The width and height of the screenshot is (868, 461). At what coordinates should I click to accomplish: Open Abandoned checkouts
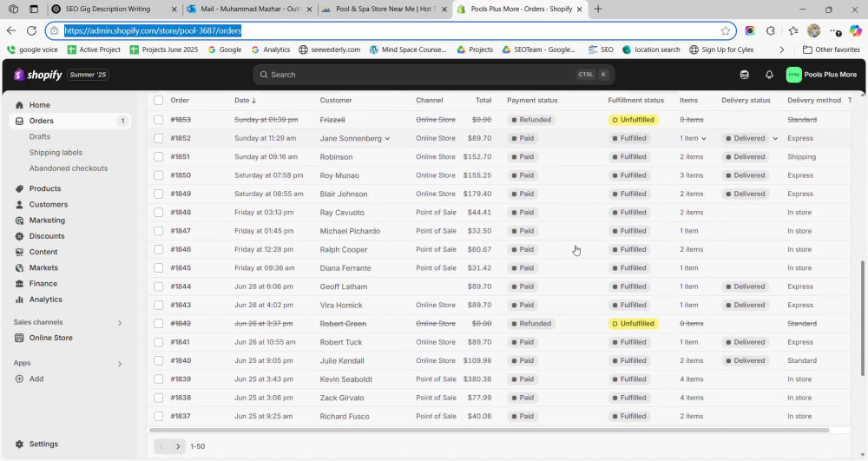[x=69, y=168]
